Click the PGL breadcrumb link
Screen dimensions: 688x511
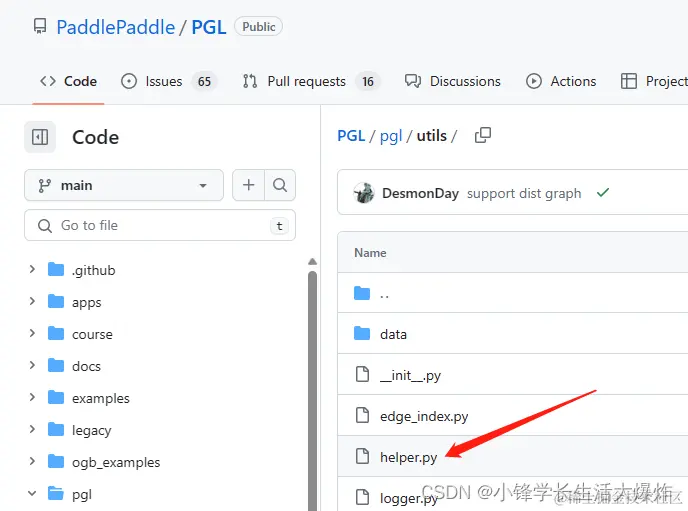(351, 136)
